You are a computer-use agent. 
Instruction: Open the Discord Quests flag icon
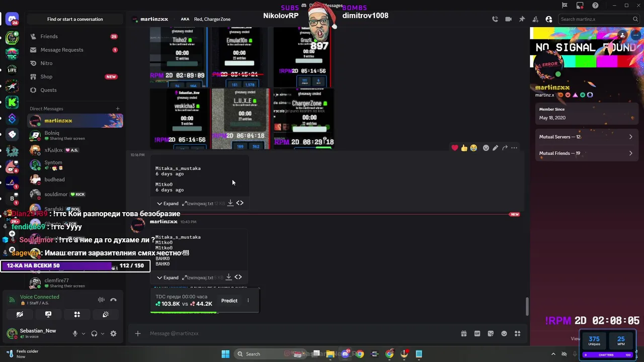pos(565,6)
